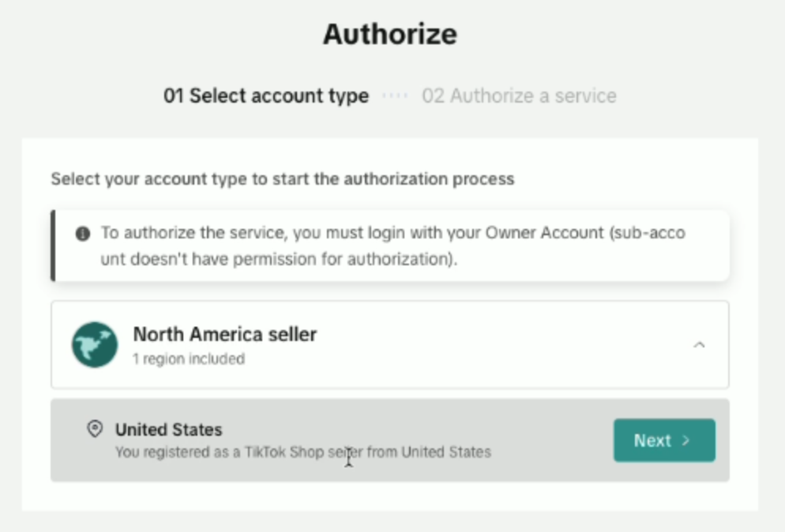Collapse the North America seller section
This screenshot has width=785, height=532.
pyautogui.click(x=699, y=345)
